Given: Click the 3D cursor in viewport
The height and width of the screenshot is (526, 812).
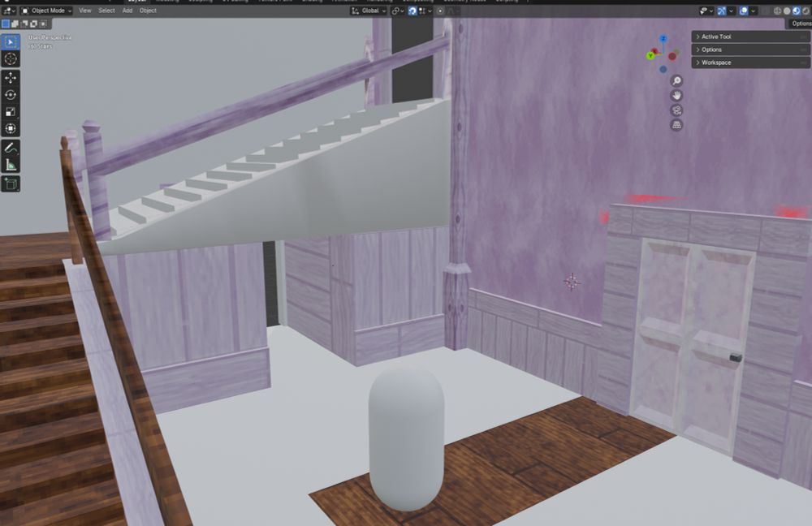Looking at the screenshot, I should (572, 282).
